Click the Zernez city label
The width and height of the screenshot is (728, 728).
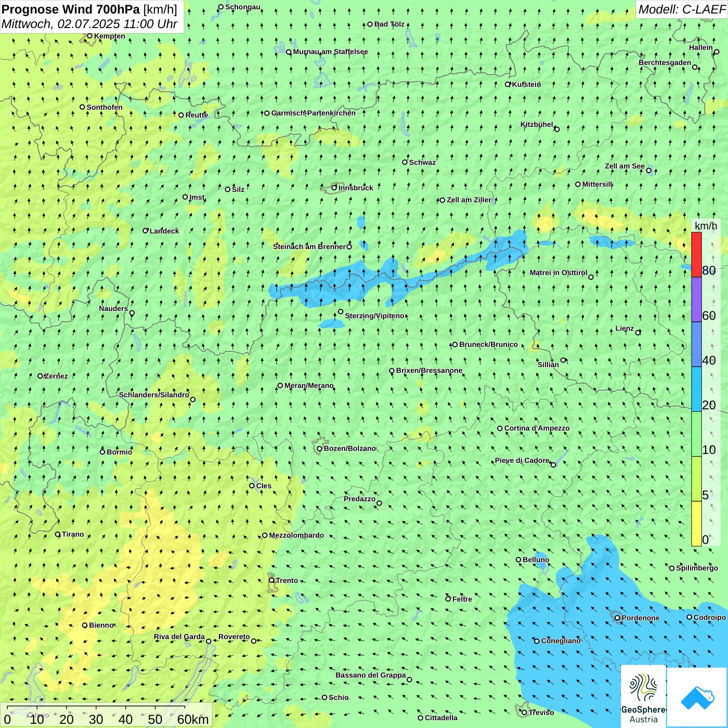(56, 376)
